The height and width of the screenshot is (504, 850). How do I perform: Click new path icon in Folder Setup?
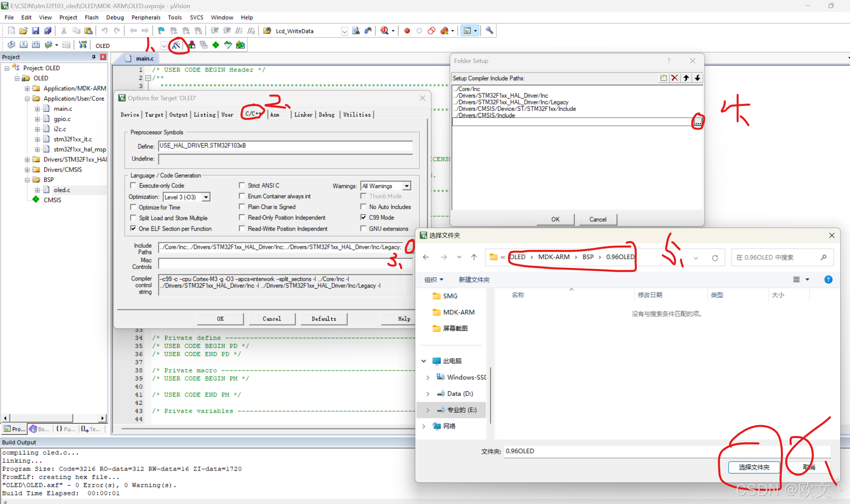point(663,78)
